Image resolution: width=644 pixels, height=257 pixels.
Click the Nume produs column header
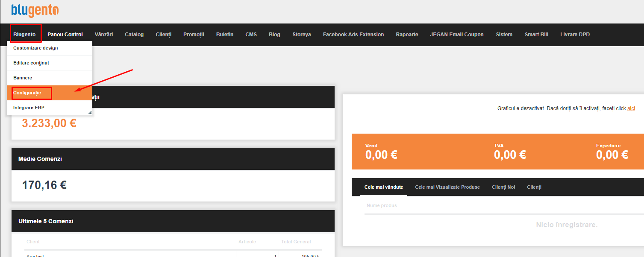click(382, 205)
